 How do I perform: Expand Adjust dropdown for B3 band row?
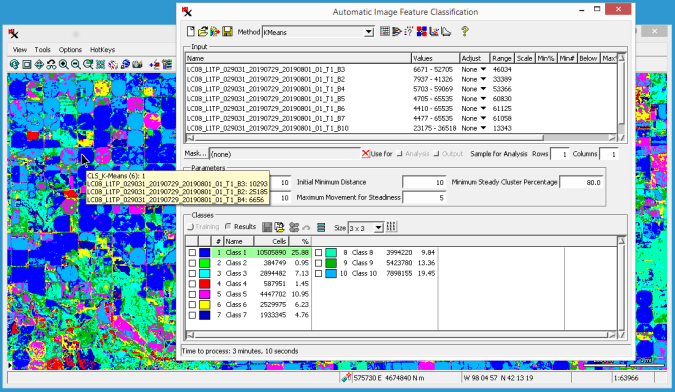(x=483, y=69)
